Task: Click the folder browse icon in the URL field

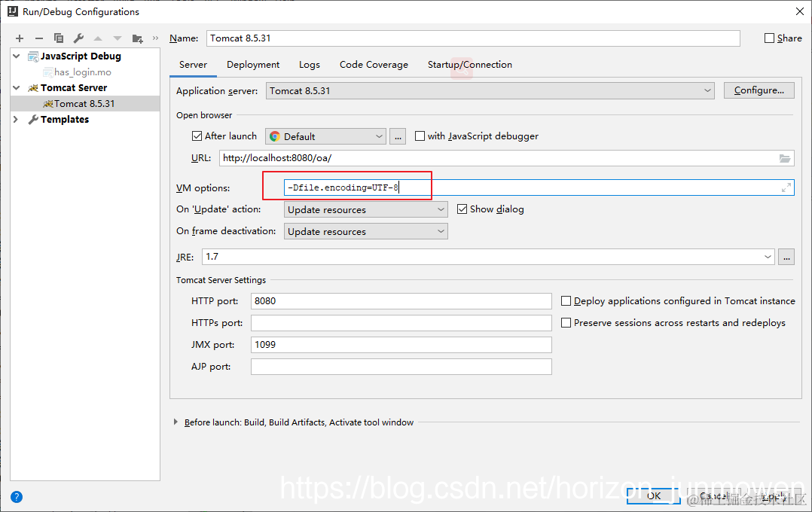Action: tap(785, 158)
